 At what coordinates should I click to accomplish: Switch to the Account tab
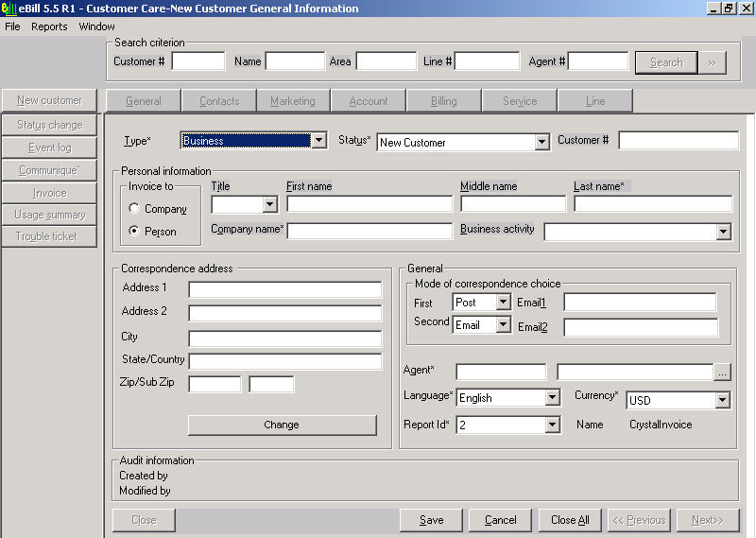[x=369, y=101]
